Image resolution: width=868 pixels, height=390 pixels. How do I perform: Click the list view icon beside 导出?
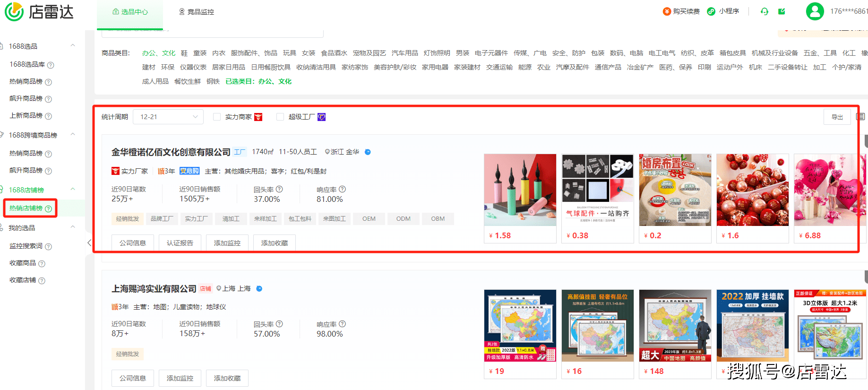pyautogui.click(x=860, y=117)
